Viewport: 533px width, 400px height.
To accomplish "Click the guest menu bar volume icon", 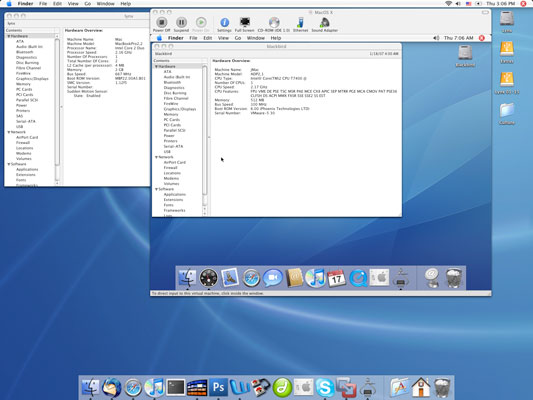I will [x=436, y=38].
